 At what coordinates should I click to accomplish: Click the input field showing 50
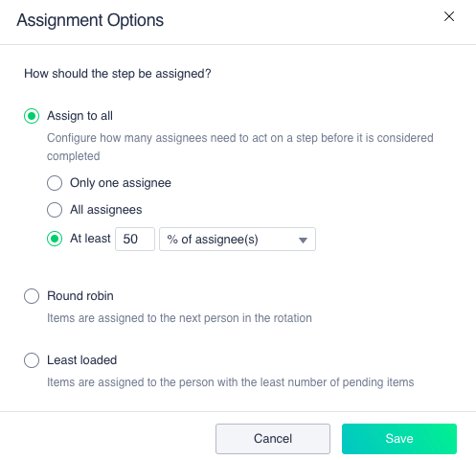pos(135,239)
